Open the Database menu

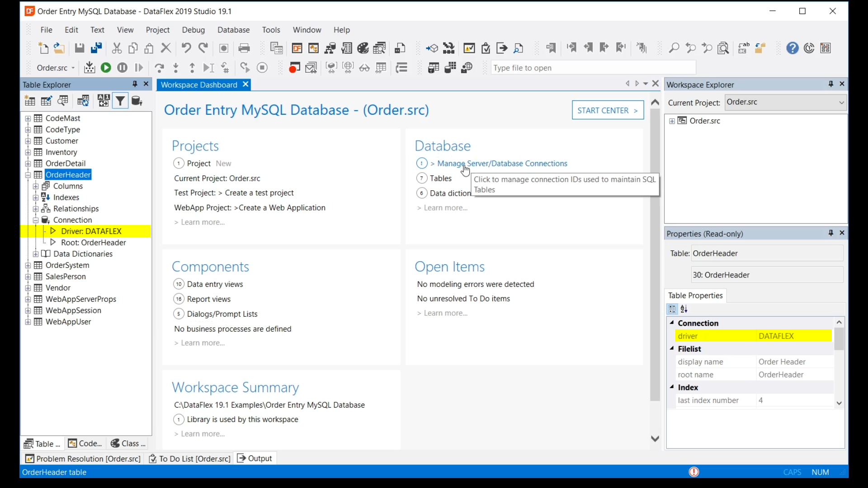[233, 30]
